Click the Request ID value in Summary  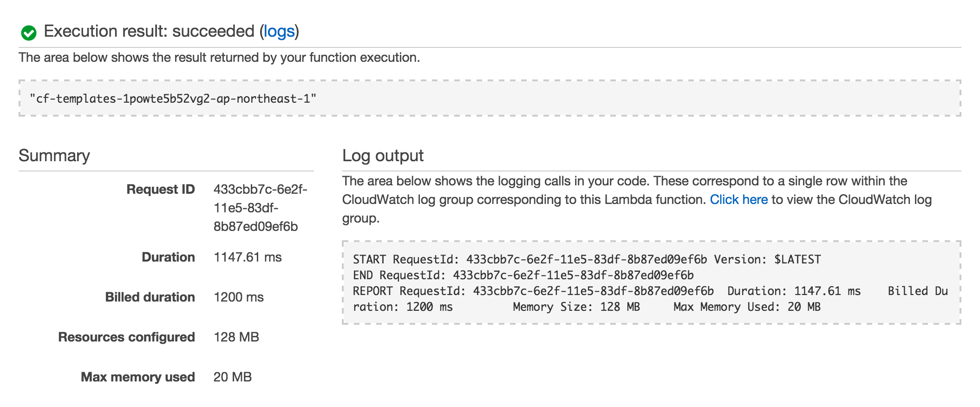pos(260,208)
